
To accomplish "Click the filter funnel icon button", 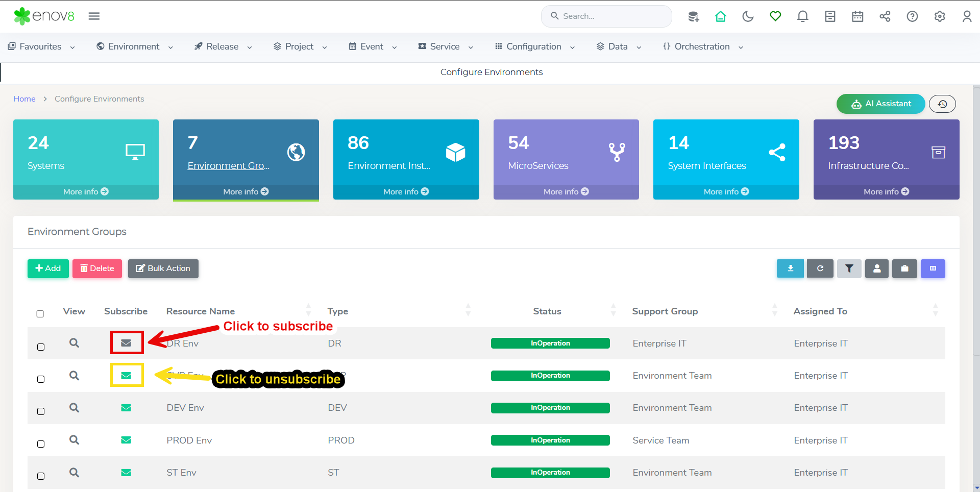I will click(x=849, y=268).
